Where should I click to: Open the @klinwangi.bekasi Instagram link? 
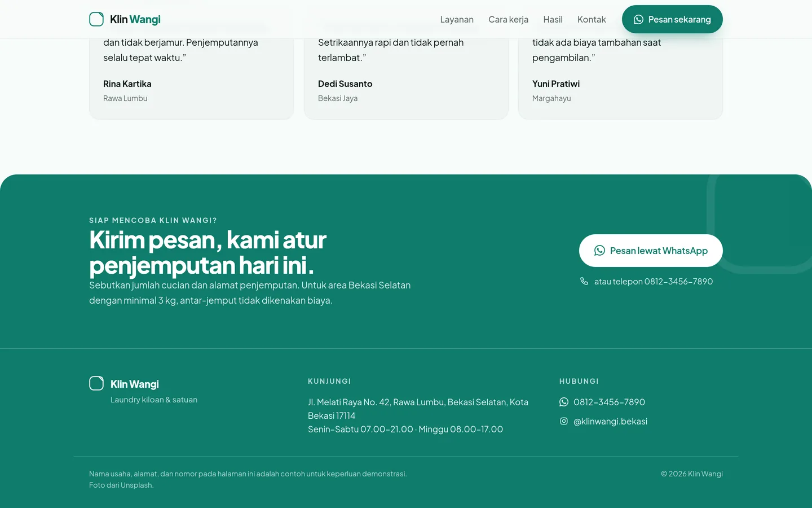tap(603, 421)
